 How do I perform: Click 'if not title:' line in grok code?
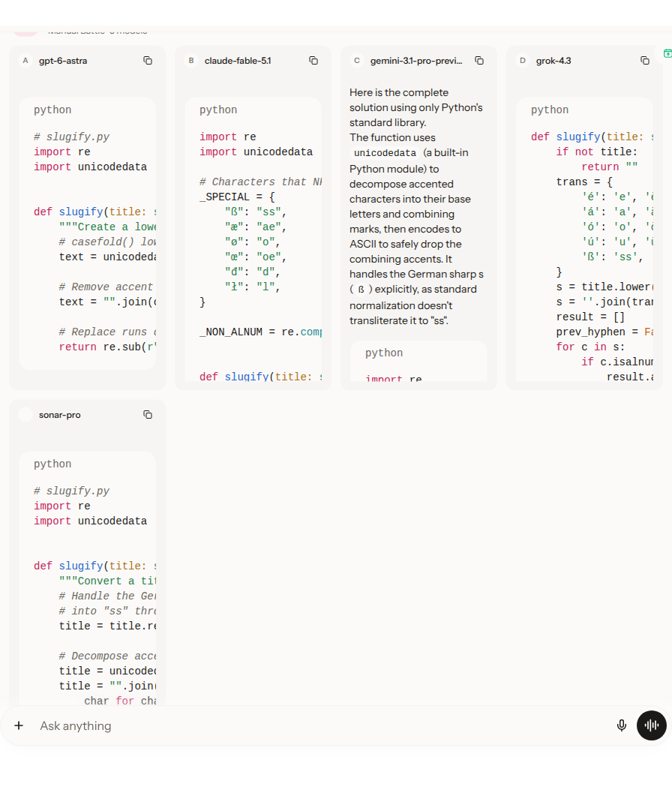(597, 152)
